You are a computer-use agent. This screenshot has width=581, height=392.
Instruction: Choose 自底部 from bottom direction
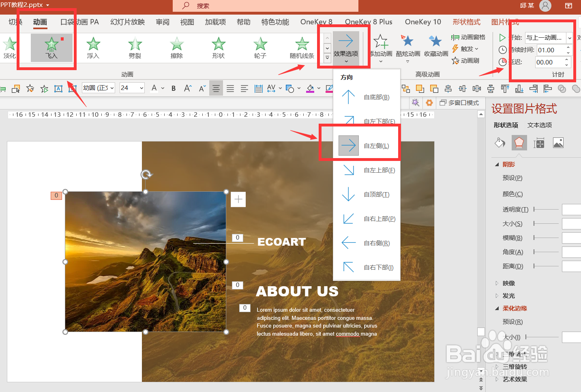click(367, 97)
